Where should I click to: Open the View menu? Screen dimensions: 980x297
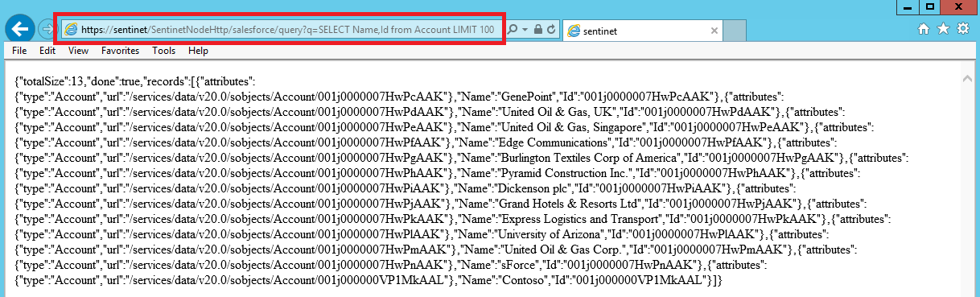pos(78,51)
